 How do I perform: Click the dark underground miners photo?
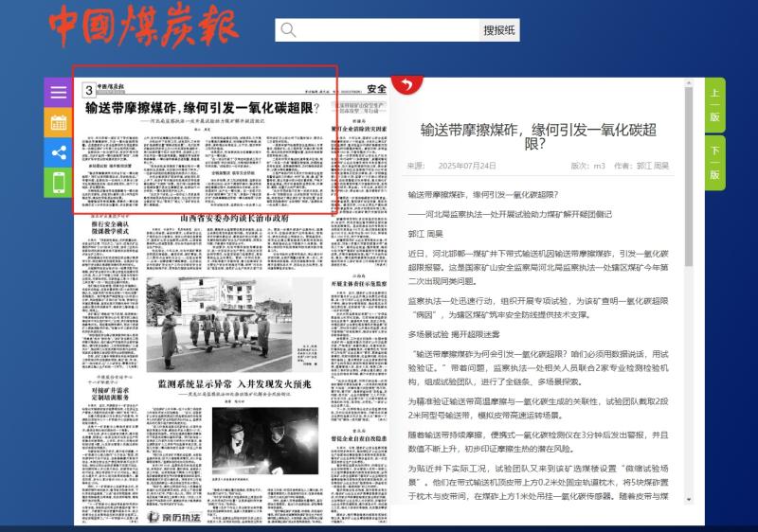click(x=265, y=441)
